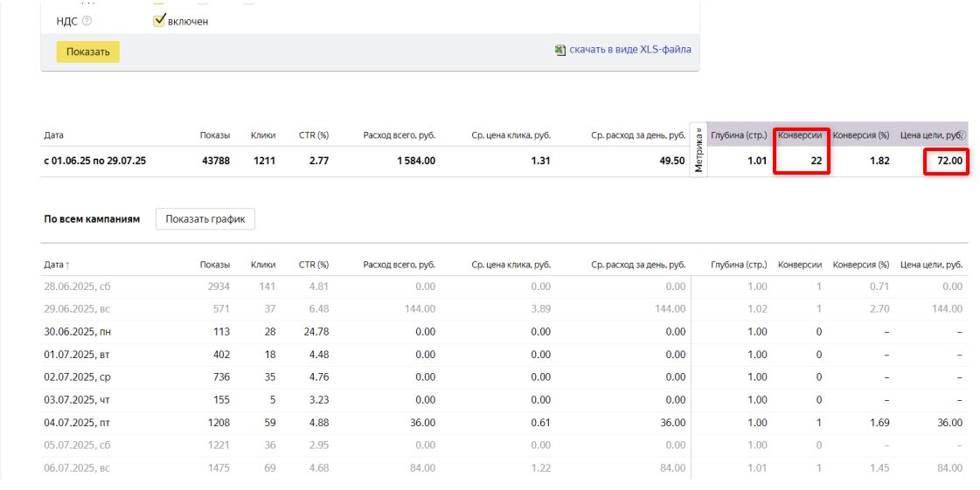Collapse the vertical Метрика panel tab
The image size is (980, 490).
[698, 150]
